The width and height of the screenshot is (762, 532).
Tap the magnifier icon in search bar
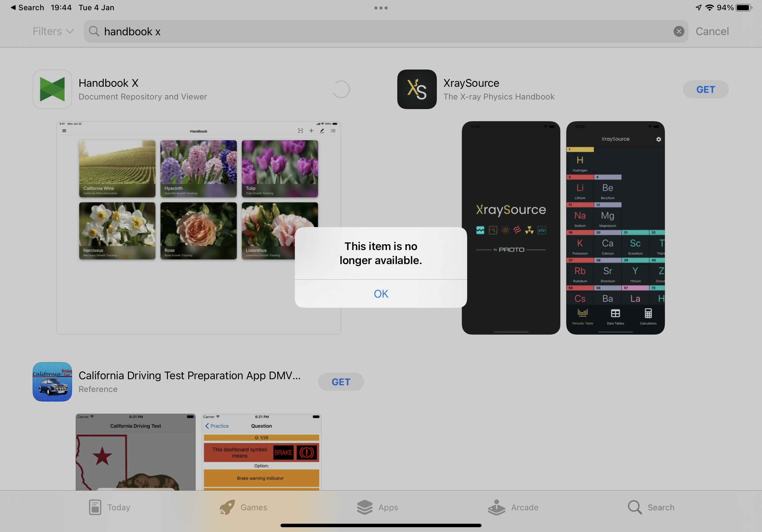(x=94, y=31)
